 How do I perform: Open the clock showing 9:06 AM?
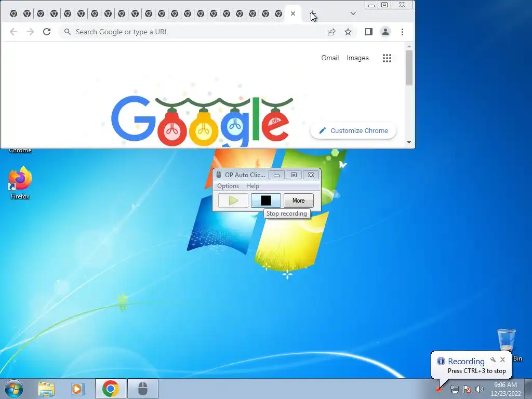pyautogui.click(x=506, y=389)
